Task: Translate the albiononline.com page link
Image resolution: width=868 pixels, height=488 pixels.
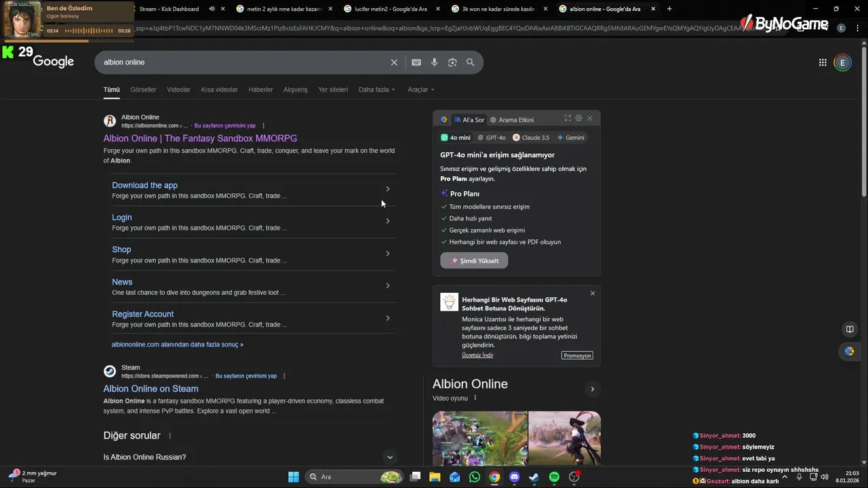Action: click(225, 125)
